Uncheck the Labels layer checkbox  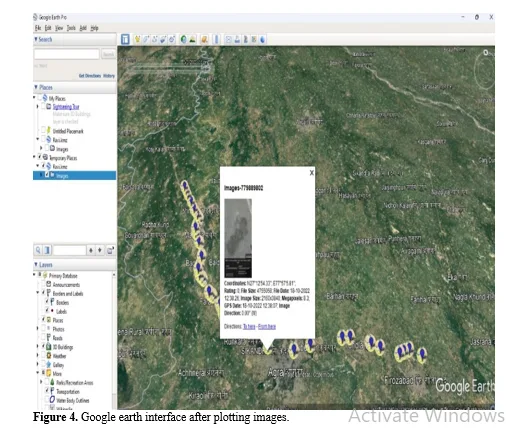[47, 311]
